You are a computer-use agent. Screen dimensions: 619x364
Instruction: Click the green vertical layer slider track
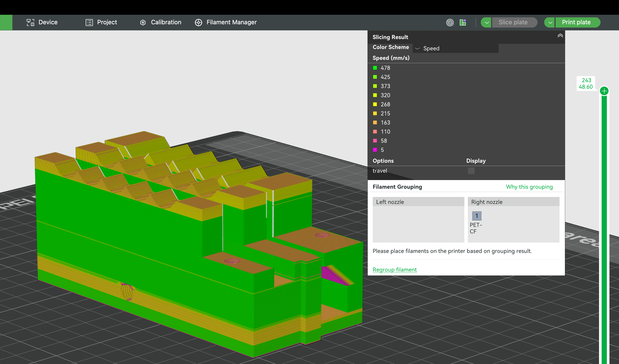click(604, 230)
